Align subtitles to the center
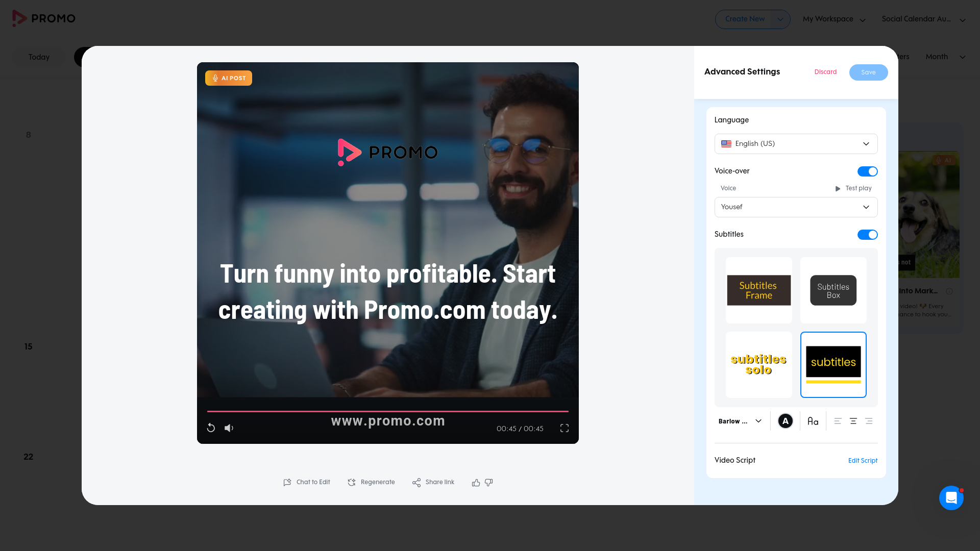The height and width of the screenshot is (551, 980). [853, 421]
